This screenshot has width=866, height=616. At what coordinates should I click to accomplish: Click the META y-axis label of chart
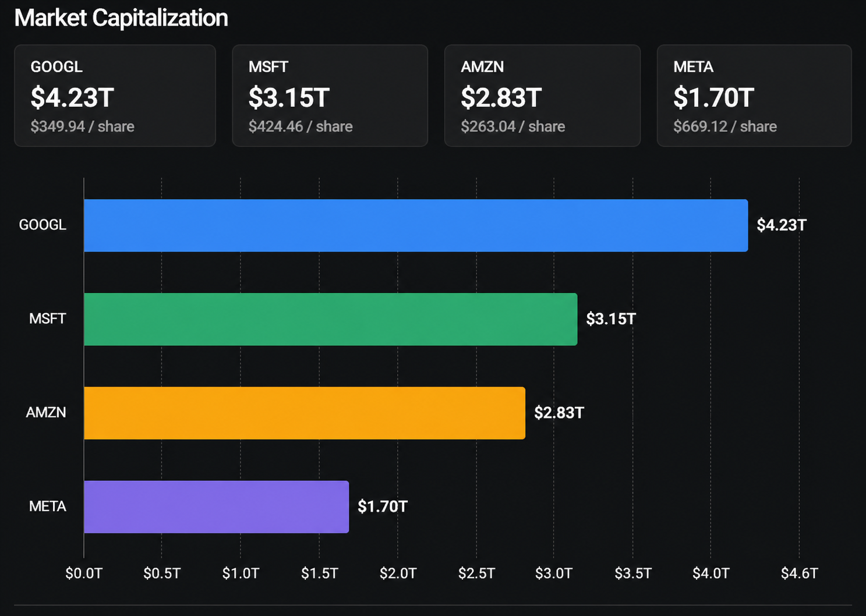(x=47, y=507)
